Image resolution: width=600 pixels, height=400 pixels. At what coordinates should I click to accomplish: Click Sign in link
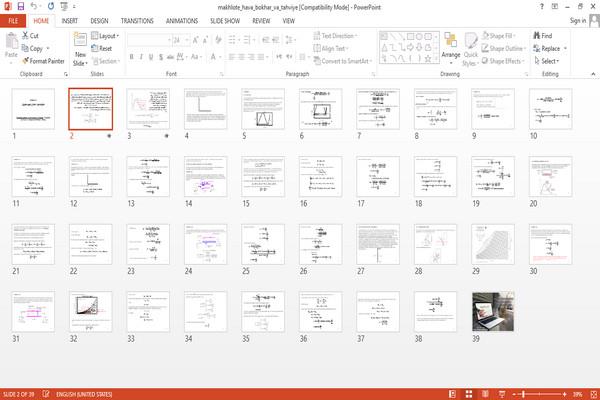pos(577,21)
